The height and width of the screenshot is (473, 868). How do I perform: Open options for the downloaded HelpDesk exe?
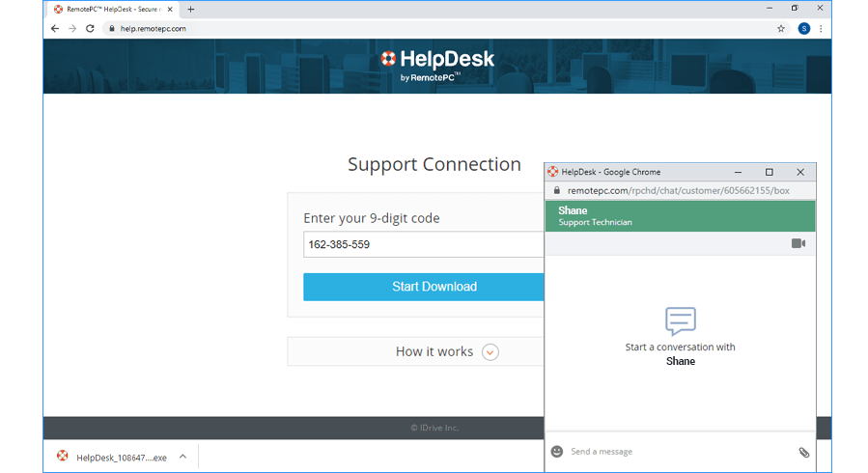[182, 457]
